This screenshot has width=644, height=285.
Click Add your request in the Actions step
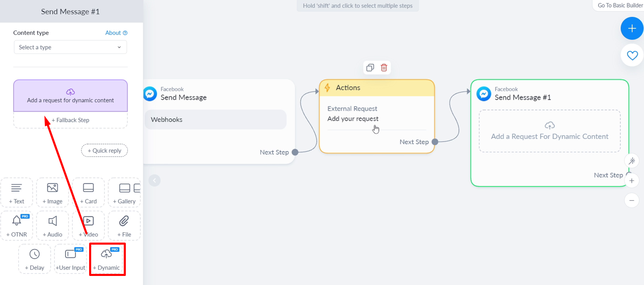click(x=352, y=119)
